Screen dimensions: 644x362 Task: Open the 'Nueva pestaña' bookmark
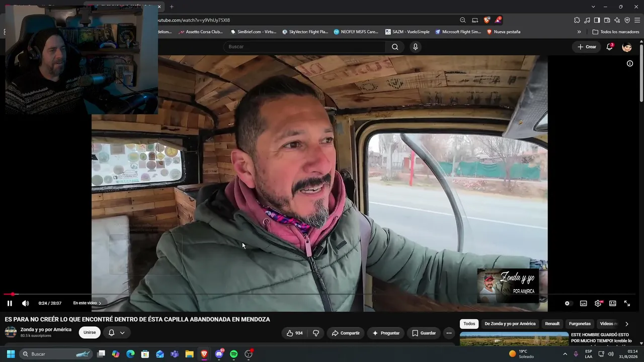point(504,32)
